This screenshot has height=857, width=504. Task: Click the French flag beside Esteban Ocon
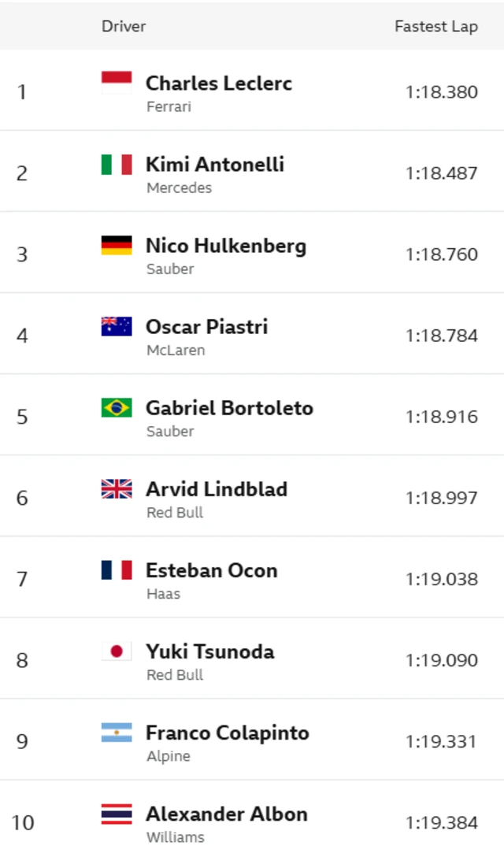coord(117,569)
